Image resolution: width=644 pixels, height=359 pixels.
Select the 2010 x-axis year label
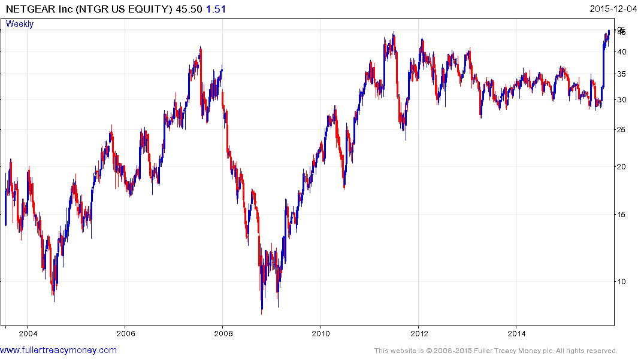click(x=321, y=333)
